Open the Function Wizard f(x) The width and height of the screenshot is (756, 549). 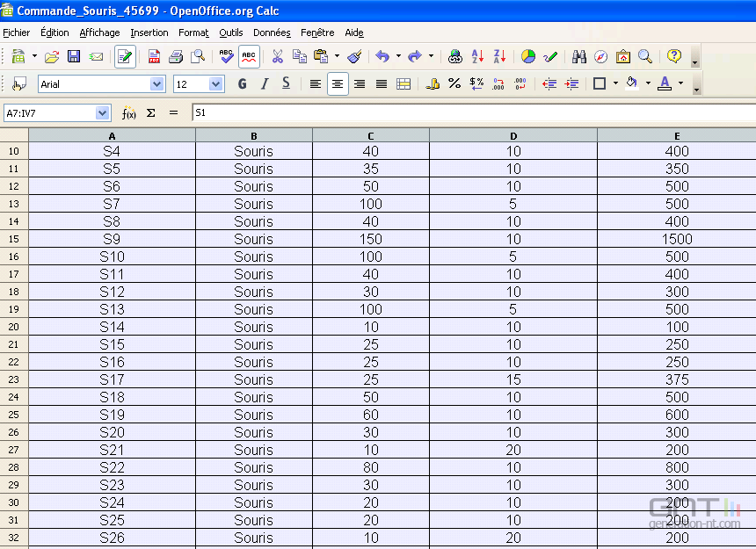coord(128,112)
